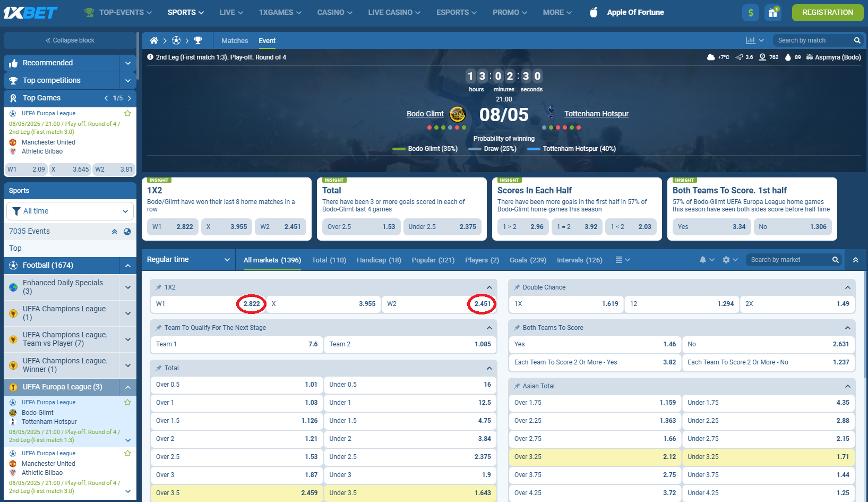Select the Total (110) markets tab
This screenshot has height=502, width=868.
[x=329, y=260]
